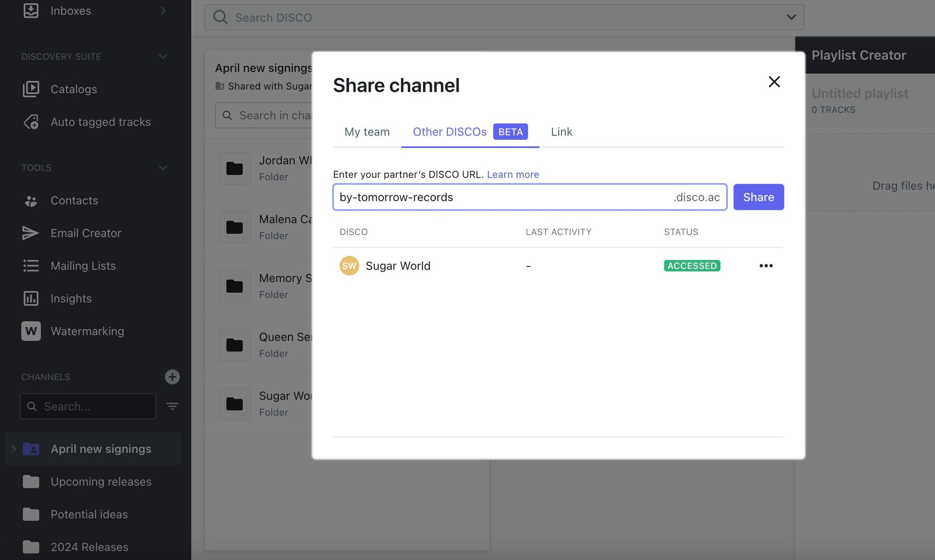Screen dimensions: 935x560
Task: Click the Search in channel field
Action: (264, 115)
